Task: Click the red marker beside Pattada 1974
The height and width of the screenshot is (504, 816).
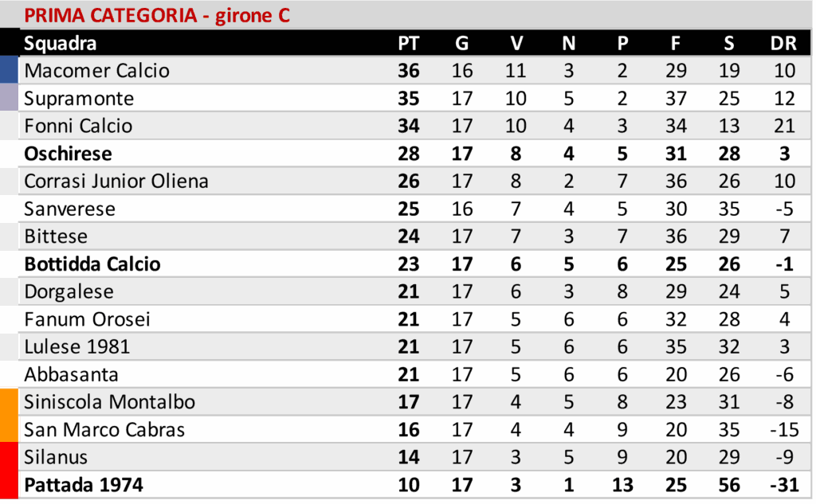Action: coord(9,484)
